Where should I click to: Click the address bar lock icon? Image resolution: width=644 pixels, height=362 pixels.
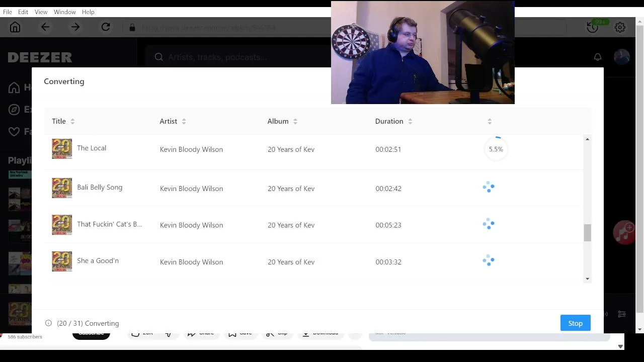[132, 28]
